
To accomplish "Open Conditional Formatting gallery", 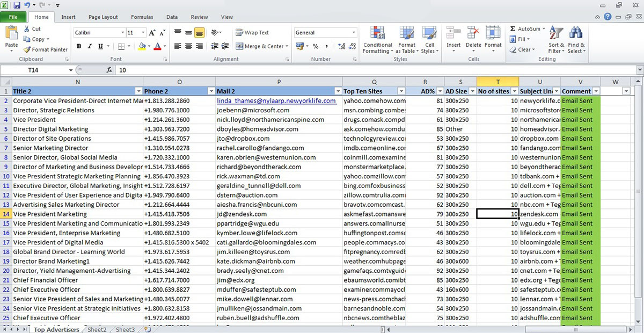I will pos(377,39).
